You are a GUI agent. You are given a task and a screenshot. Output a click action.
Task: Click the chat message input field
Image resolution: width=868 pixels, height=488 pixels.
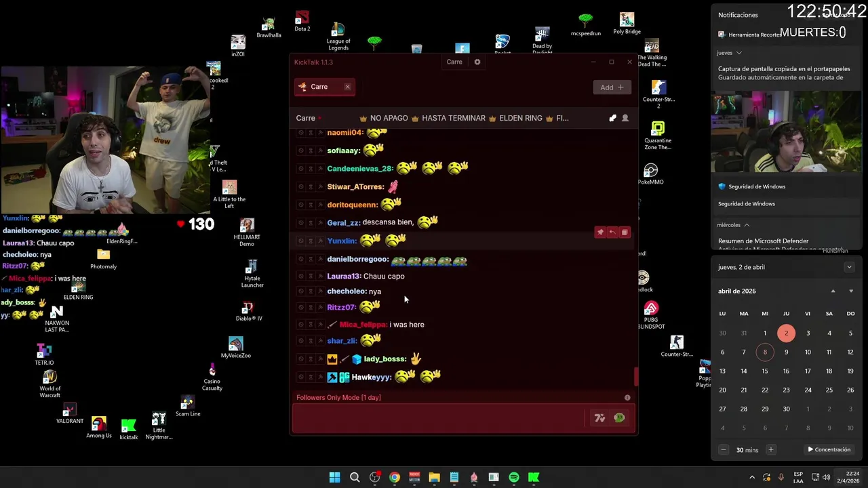tap(438, 418)
